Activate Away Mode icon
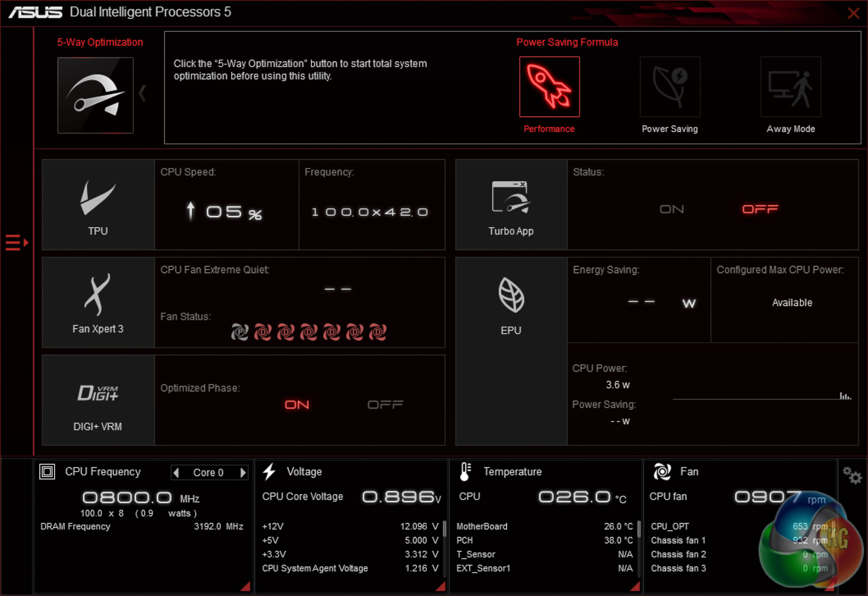The height and width of the screenshot is (596, 868). click(x=790, y=87)
